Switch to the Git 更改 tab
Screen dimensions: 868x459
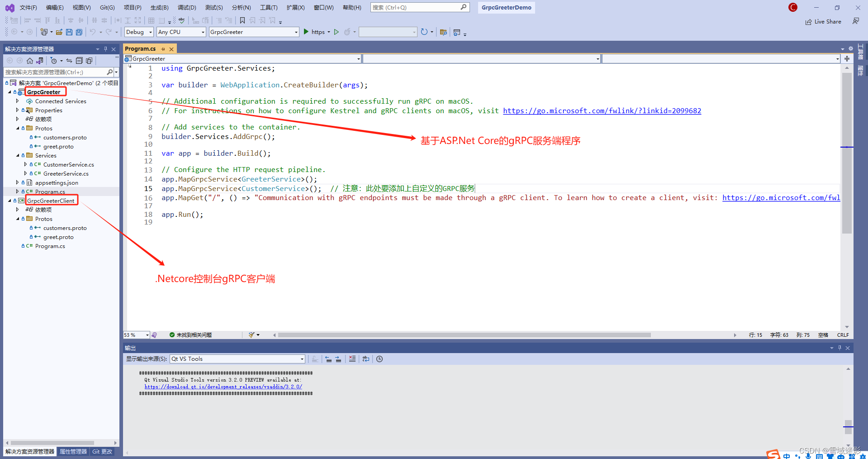102,451
